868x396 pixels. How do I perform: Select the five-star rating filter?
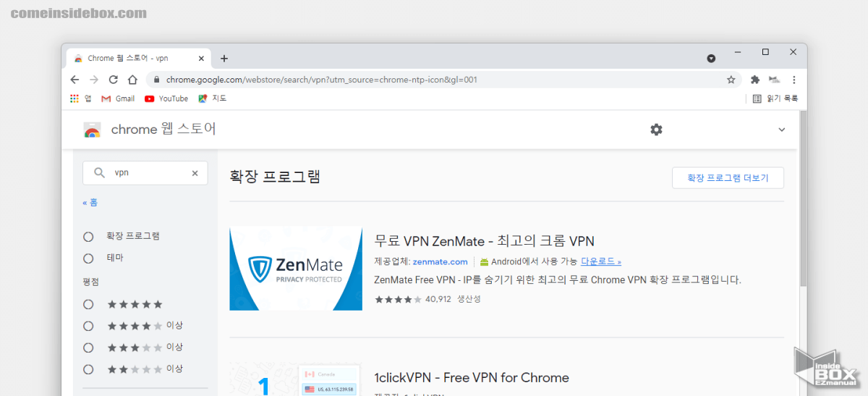88,304
